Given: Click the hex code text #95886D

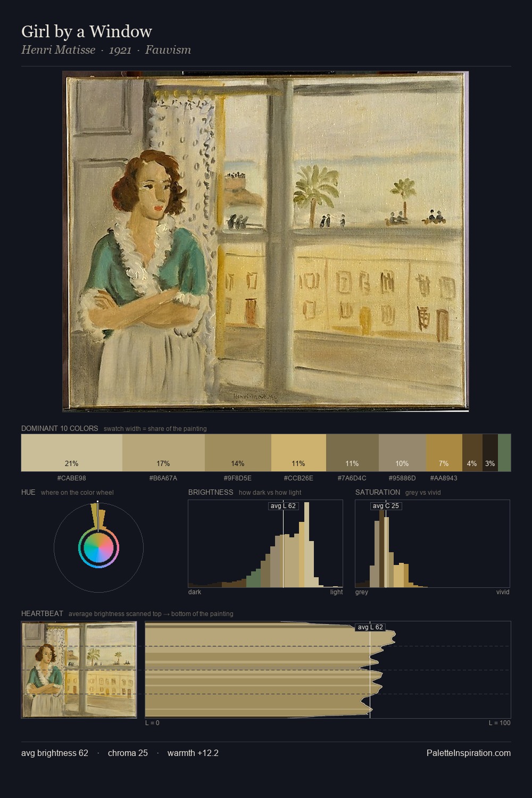Looking at the screenshot, I should [402, 478].
